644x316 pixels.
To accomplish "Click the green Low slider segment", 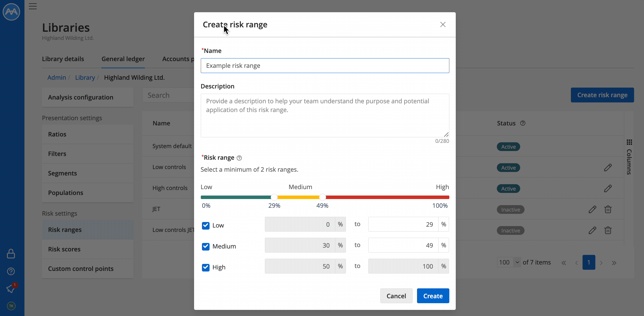I will [236, 197].
